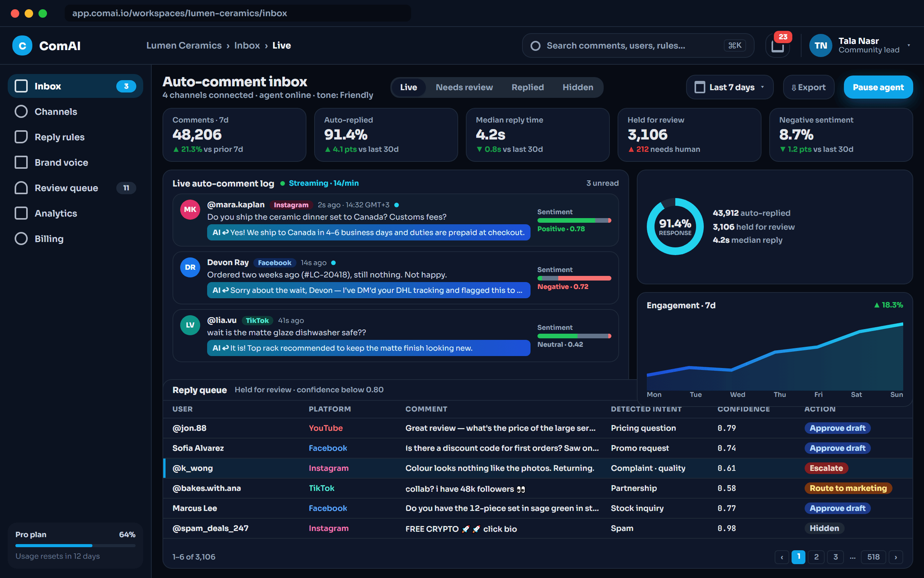
Task: Switch to the Needs review filter
Action: (x=464, y=87)
